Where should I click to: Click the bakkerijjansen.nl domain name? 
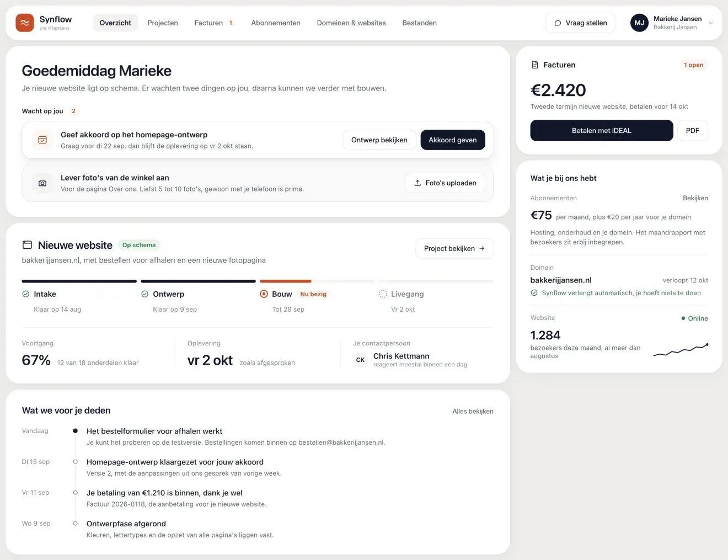(x=561, y=280)
